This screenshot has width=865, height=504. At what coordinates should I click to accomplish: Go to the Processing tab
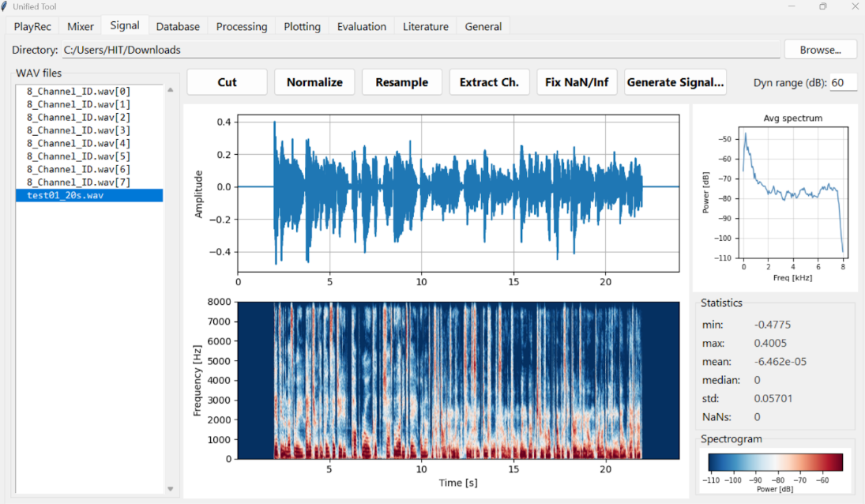click(242, 27)
